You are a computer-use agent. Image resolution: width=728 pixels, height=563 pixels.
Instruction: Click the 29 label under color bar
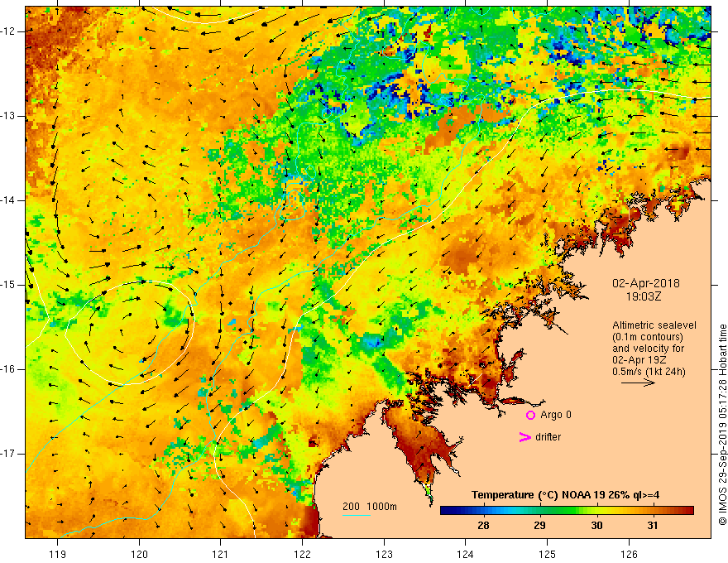tap(539, 526)
